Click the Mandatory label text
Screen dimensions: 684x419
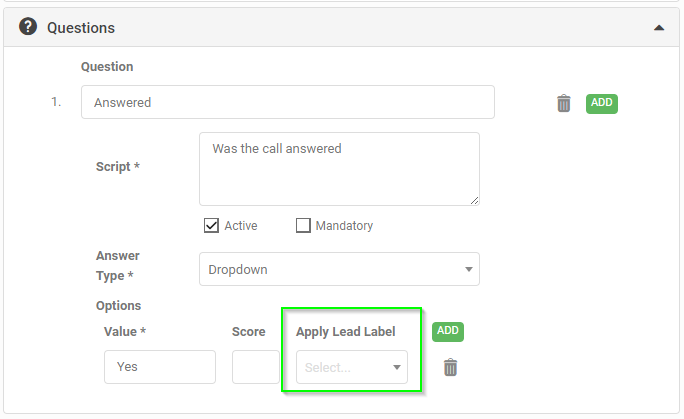pos(344,226)
